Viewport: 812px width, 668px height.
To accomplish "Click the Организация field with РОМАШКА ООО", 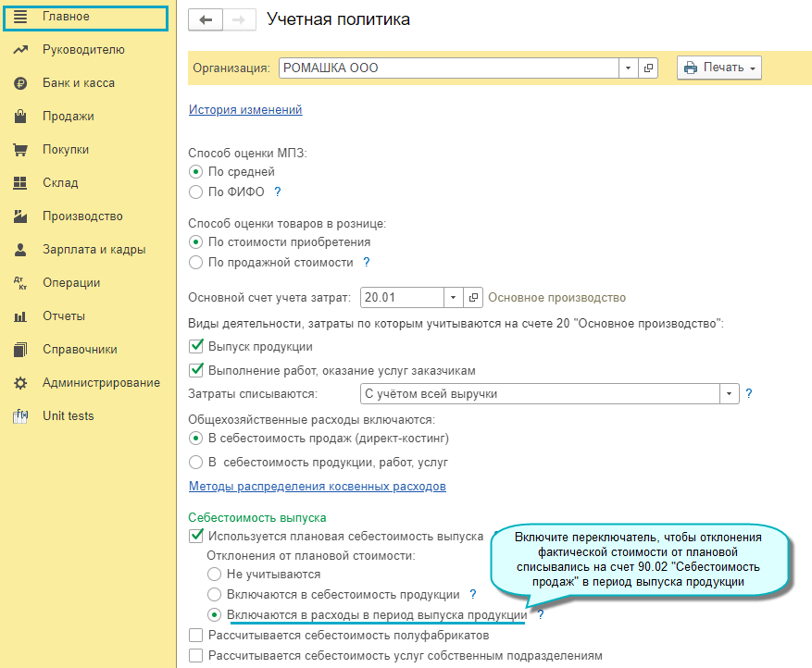I will 448,68.
